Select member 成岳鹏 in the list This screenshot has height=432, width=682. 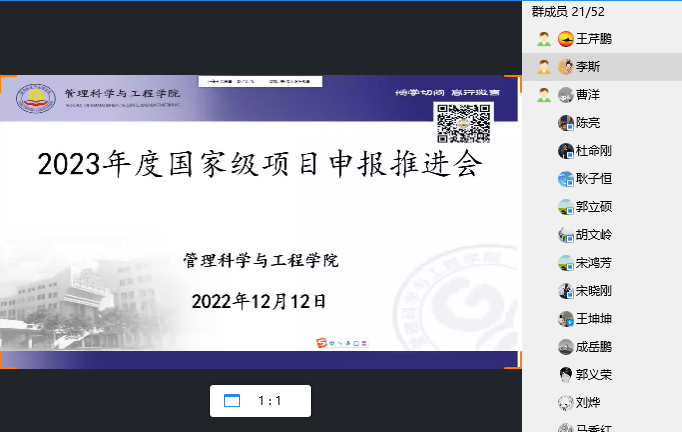coord(594,347)
